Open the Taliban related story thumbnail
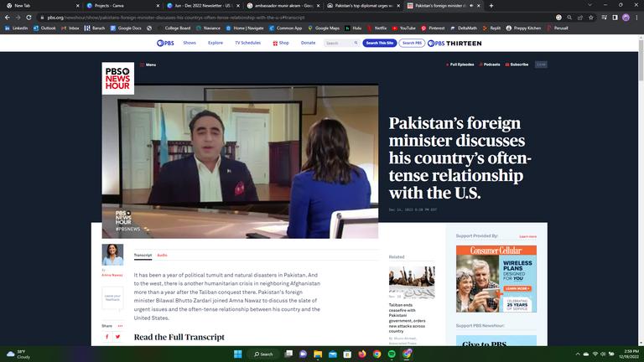 (x=412, y=282)
